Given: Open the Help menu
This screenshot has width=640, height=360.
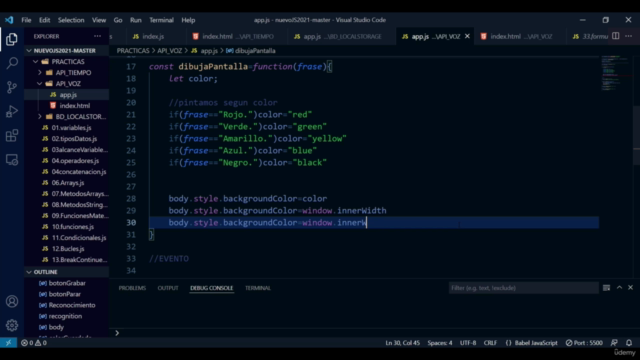Looking at the screenshot, I should coord(188,20).
